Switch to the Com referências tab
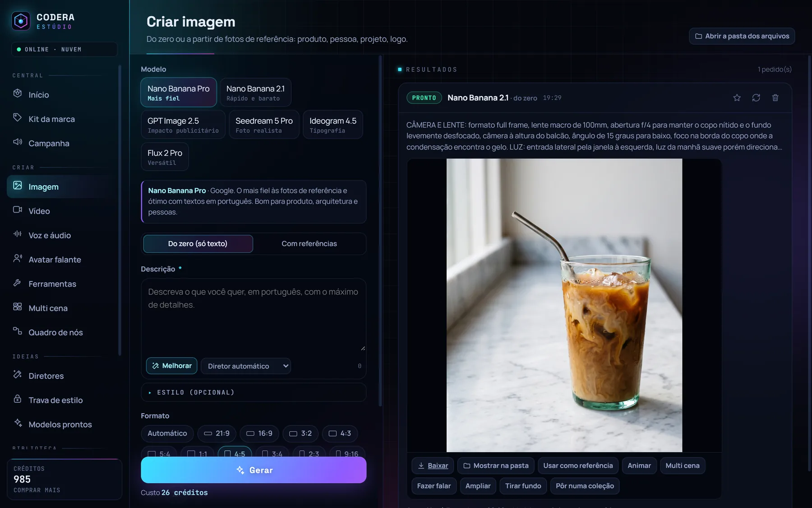 (309, 244)
